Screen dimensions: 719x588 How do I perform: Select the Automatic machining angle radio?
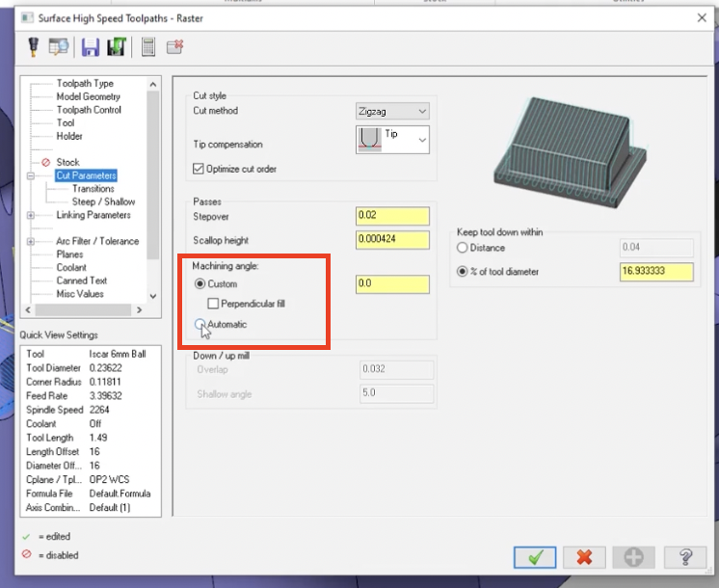(200, 324)
